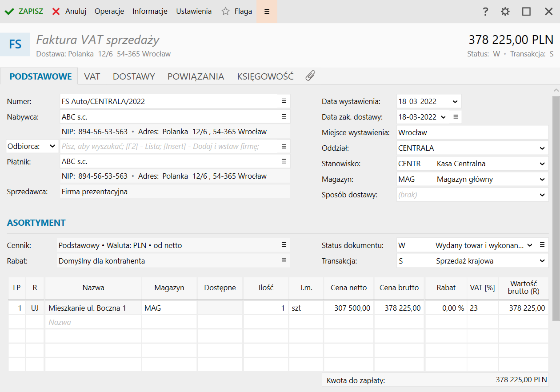
Task: Select the cell Mieszkanie ul. Boczna 1
Action: [93, 308]
